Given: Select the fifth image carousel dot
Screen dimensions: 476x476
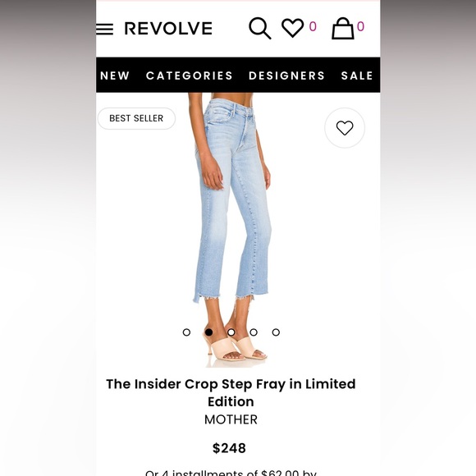Looking at the screenshot, I should 276,332.
